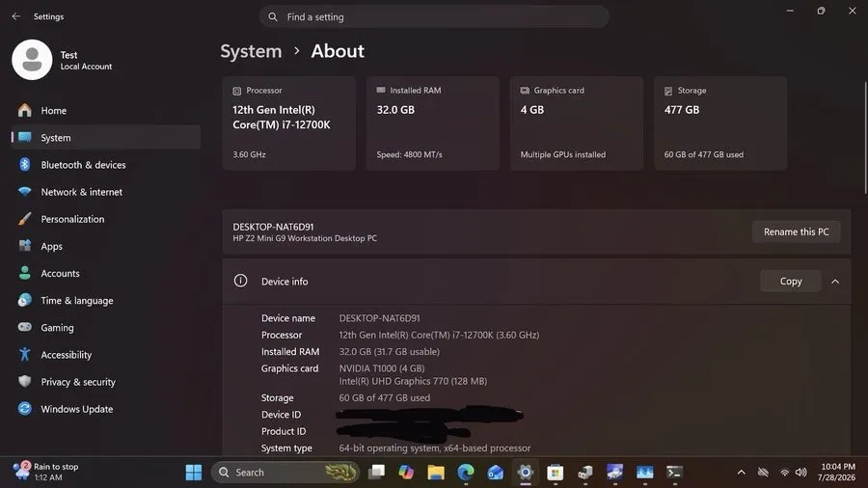Open the Outlook mail taskbar icon
The image size is (868, 488).
495,472
